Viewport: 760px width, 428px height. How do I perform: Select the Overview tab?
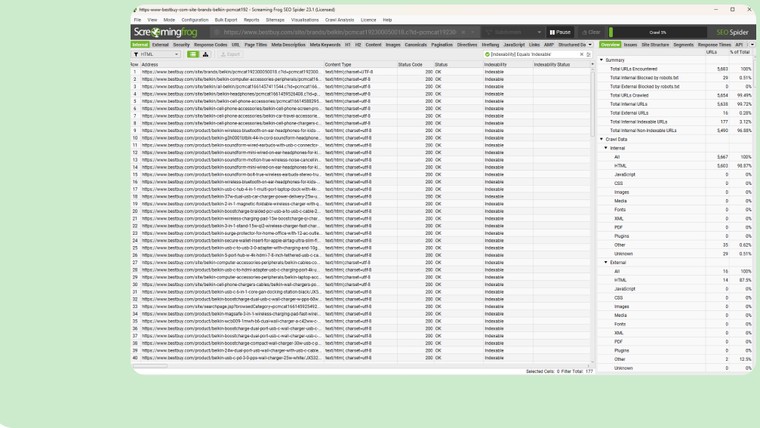(x=610, y=45)
